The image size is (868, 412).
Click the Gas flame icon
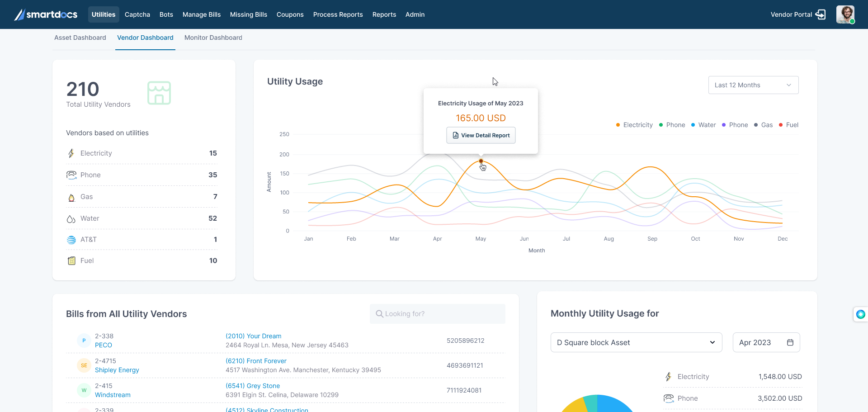click(x=71, y=197)
